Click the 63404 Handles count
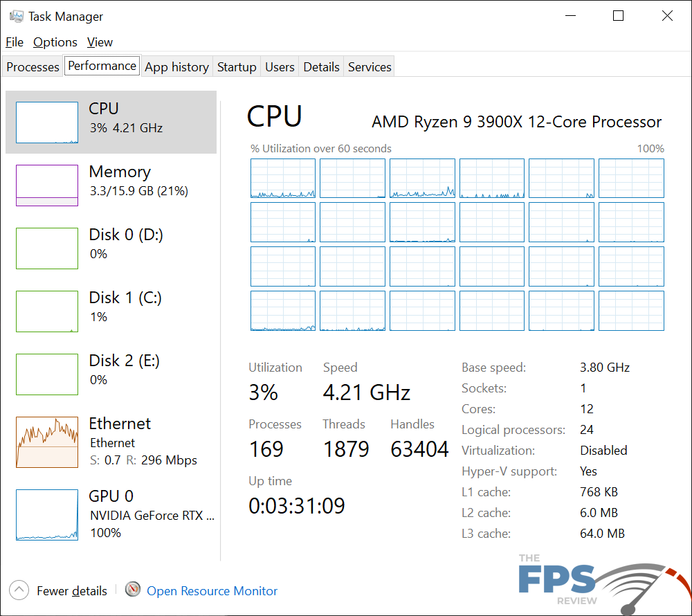692x616 pixels. (x=419, y=449)
